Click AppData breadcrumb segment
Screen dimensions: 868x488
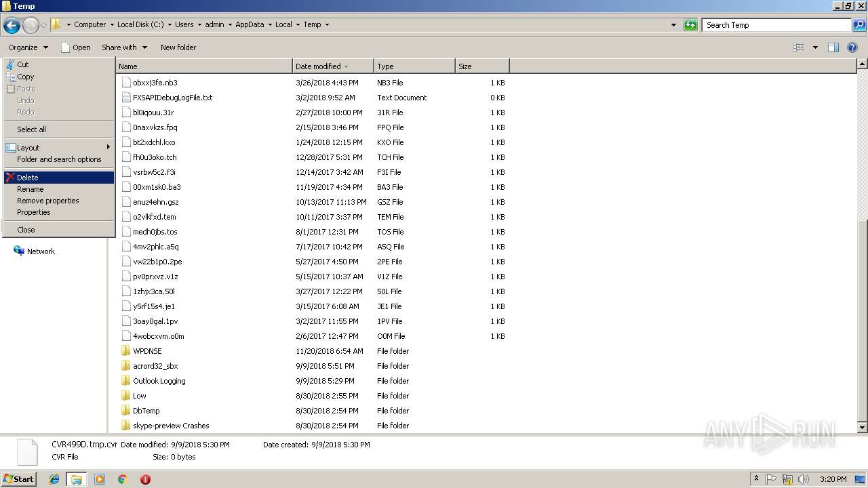click(x=250, y=24)
